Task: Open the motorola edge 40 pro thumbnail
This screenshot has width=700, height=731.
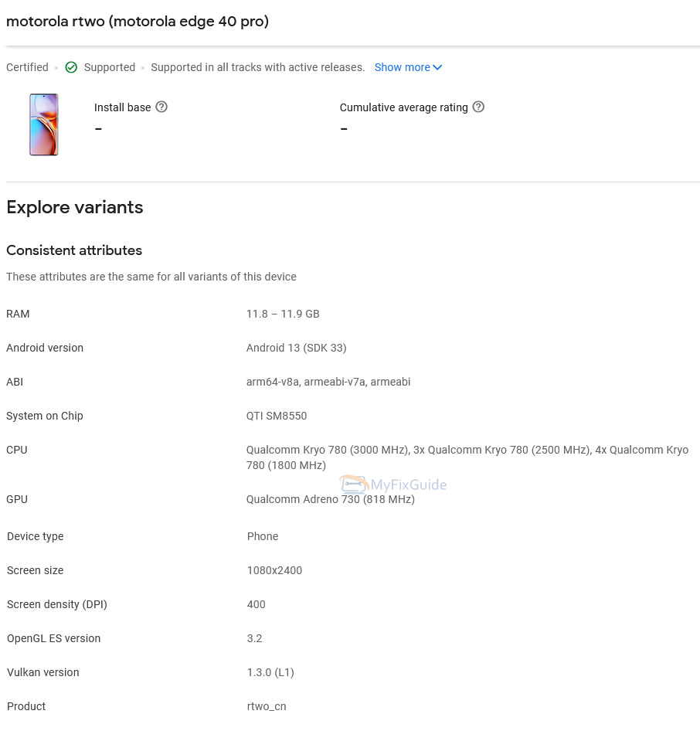Action: [x=44, y=124]
